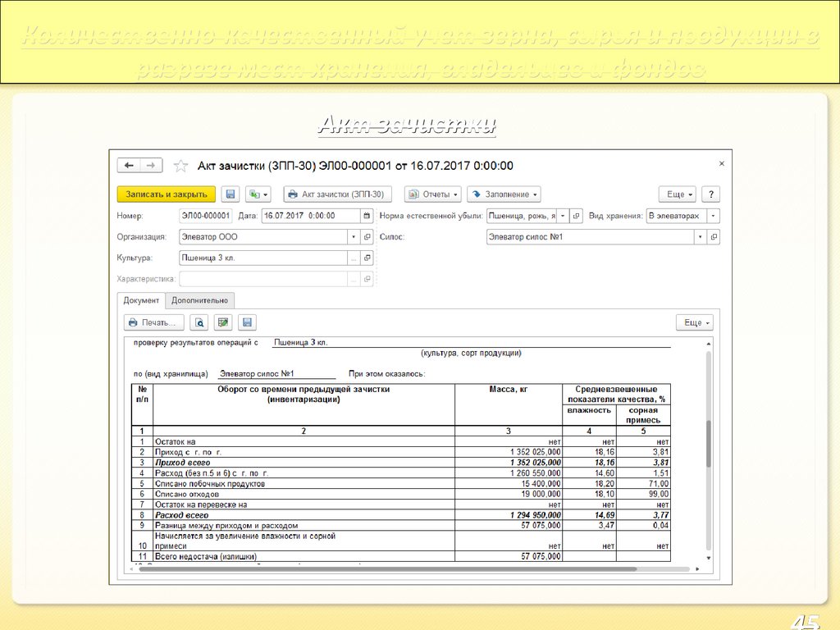Switch to the Дополнительно tab

click(199, 301)
